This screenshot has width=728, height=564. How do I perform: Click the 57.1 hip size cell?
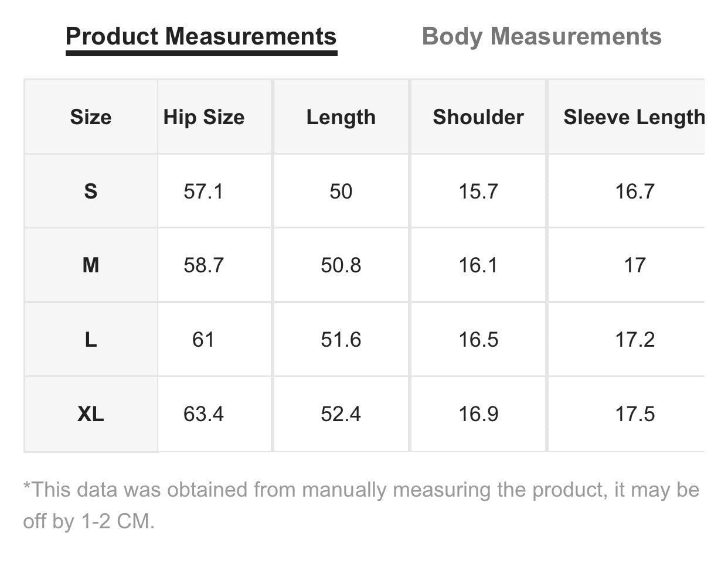click(x=203, y=192)
